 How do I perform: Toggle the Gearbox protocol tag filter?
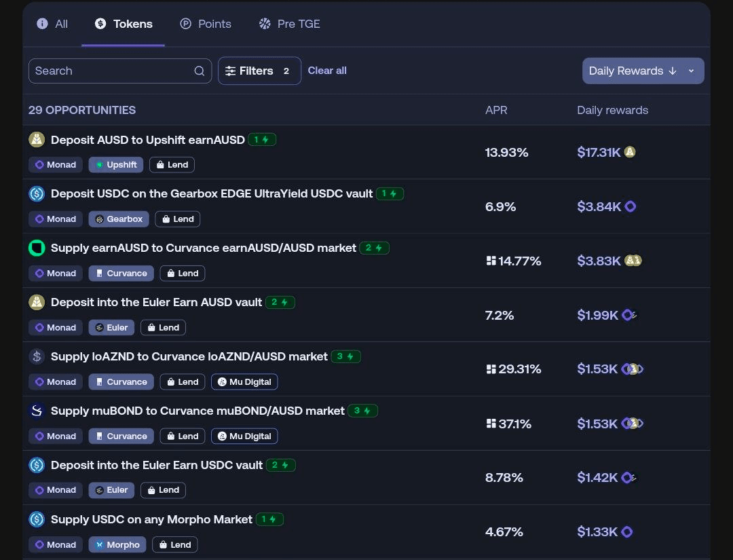(x=119, y=219)
